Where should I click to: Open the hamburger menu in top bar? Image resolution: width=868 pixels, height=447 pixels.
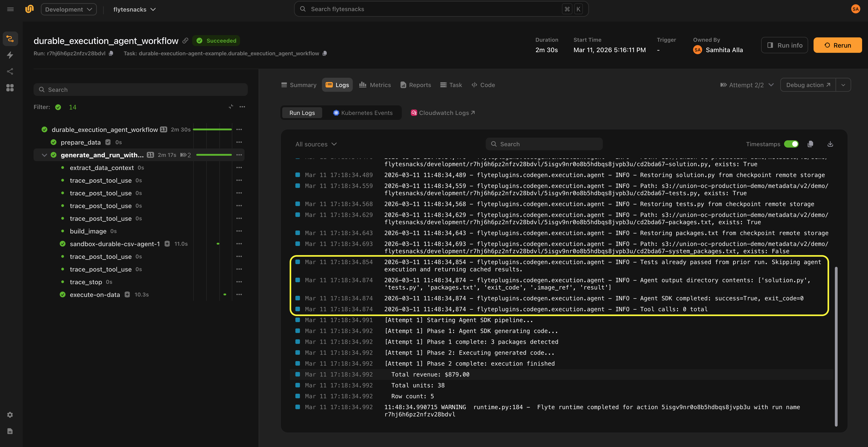[10, 10]
